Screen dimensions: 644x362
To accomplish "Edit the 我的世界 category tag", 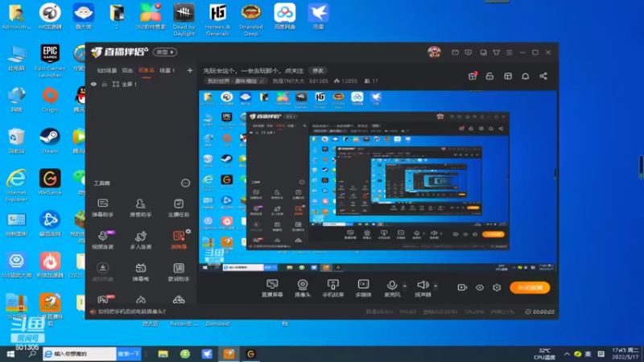I will [x=236, y=81].
